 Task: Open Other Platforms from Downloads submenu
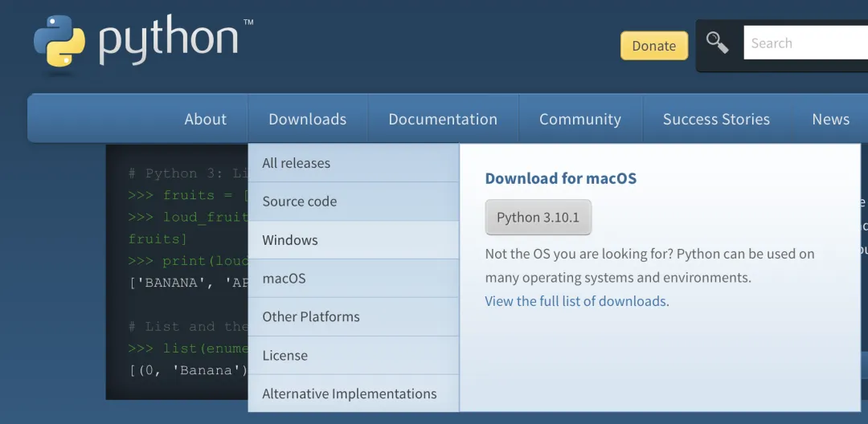(x=311, y=317)
